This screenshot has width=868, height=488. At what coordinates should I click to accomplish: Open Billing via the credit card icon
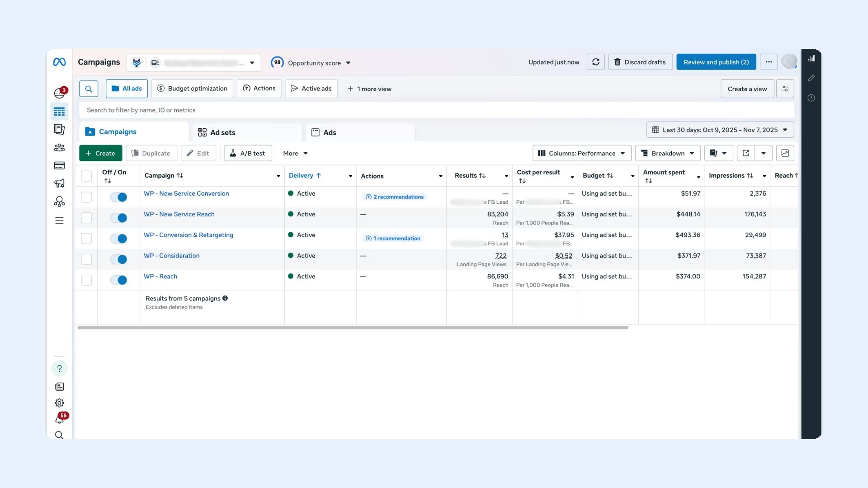pos(59,165)
